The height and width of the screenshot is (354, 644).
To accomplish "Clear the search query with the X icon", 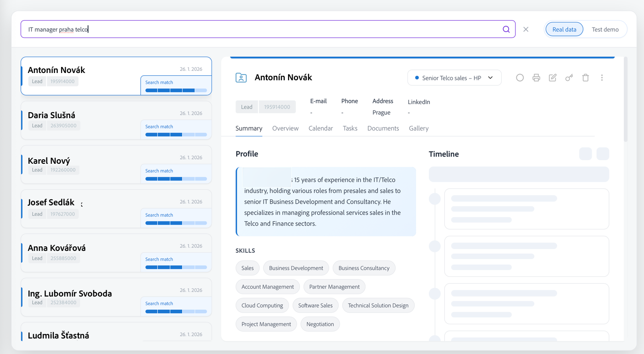I will tap(526, 29).
